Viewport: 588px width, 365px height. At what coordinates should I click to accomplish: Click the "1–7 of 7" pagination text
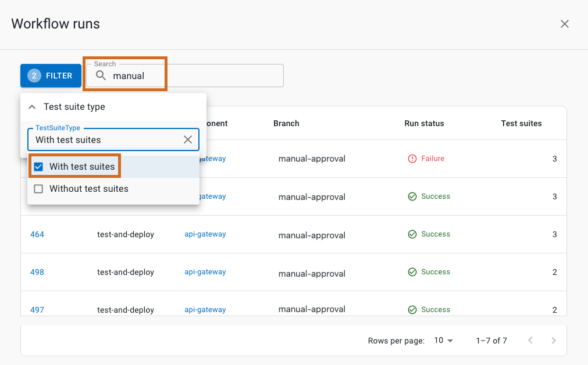click(491, 341)
